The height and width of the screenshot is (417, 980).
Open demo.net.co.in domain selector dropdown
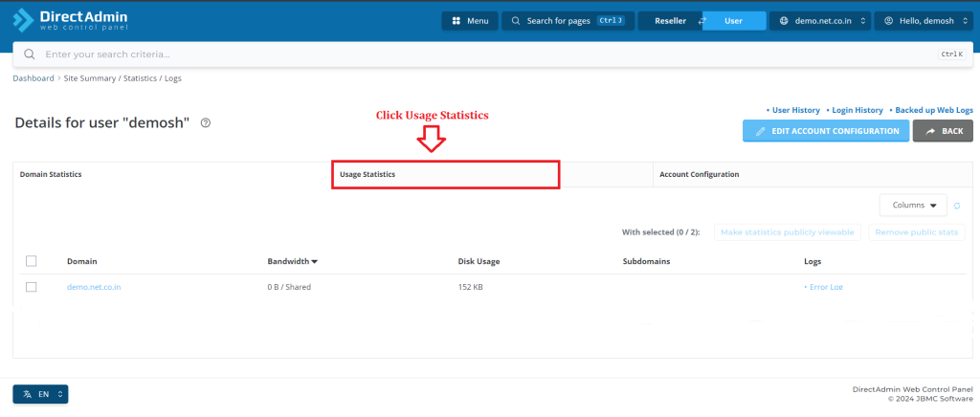(819, 21)
